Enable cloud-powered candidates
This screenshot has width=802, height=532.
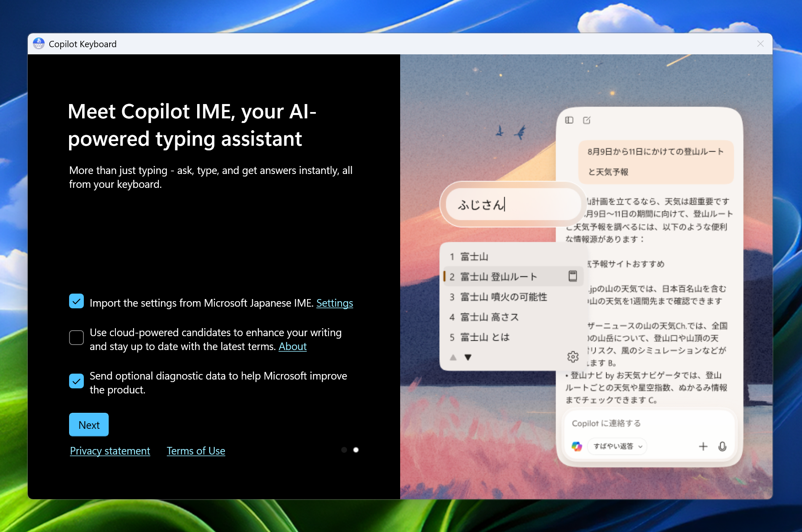click(76, 337)
